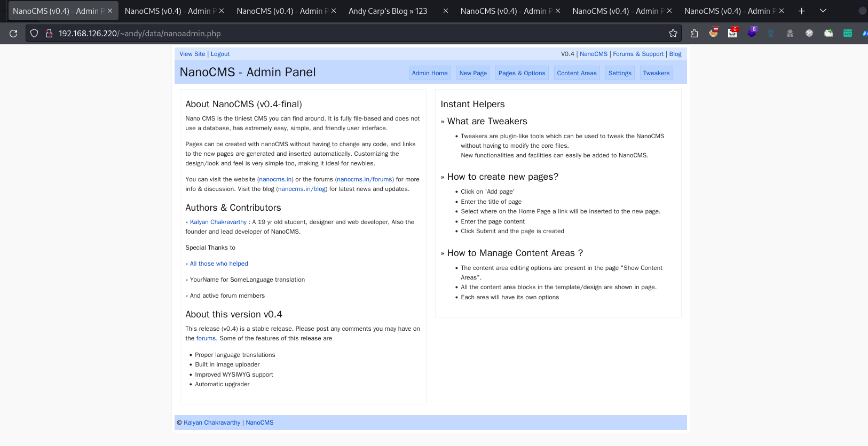Open the Forums & Support link
Image resolution: width=868 pixels, height=446 pixels.
(x=638, y=54)
